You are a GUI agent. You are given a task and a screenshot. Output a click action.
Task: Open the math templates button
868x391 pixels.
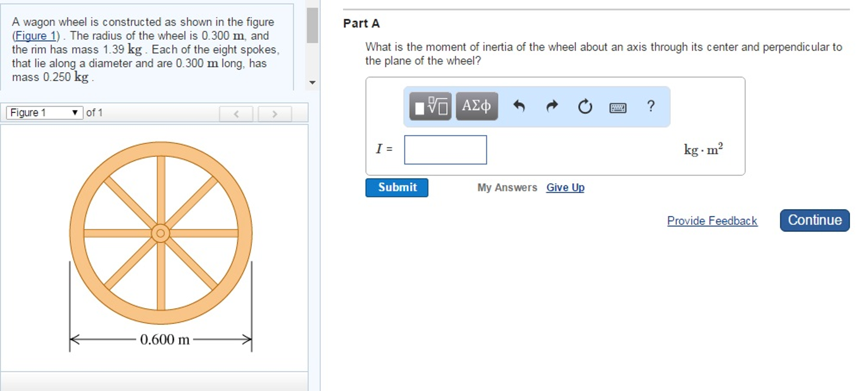(430, 106)
